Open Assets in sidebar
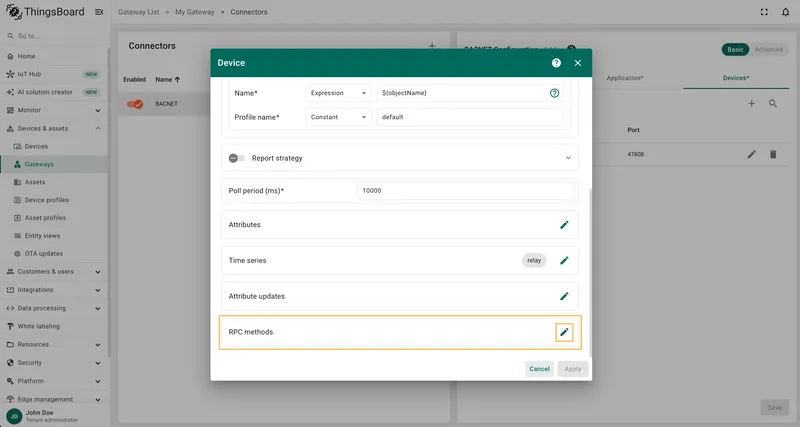This screenshot has width=800, height=427. click(x=54, y=182)
